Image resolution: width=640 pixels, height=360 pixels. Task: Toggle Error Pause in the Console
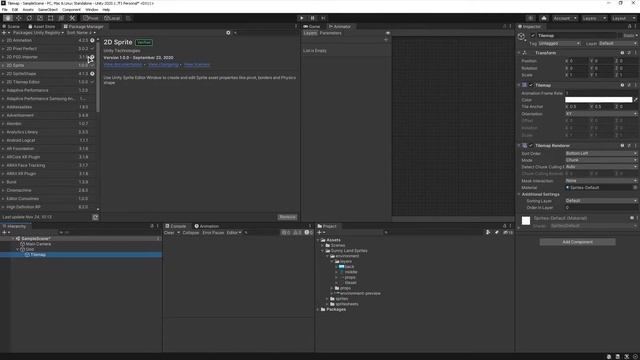tap(213, 233)
